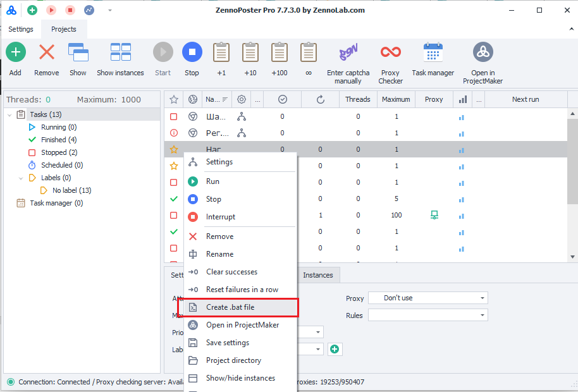The width and height of the screenshot is (578, 392).
Task: Select Running (0) in the tree
Action: [x=59, y=128]
